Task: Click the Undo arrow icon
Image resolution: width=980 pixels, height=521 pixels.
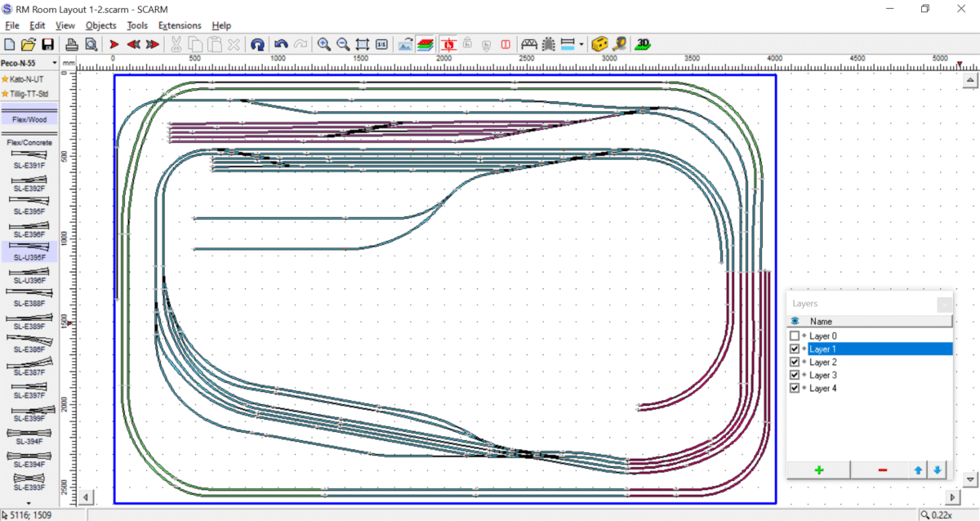Action: pyautogui.click(x=281, y=44)
